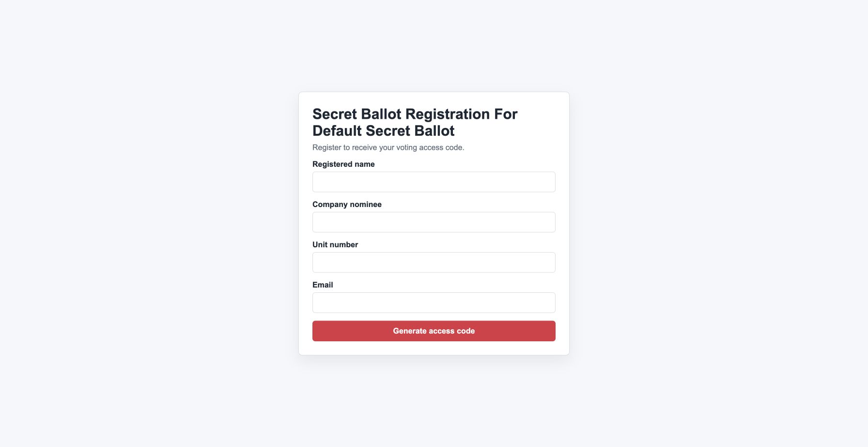Select the Unit number input field
The height and width of the screenshot is (447, 868).
tap(434, 262)
